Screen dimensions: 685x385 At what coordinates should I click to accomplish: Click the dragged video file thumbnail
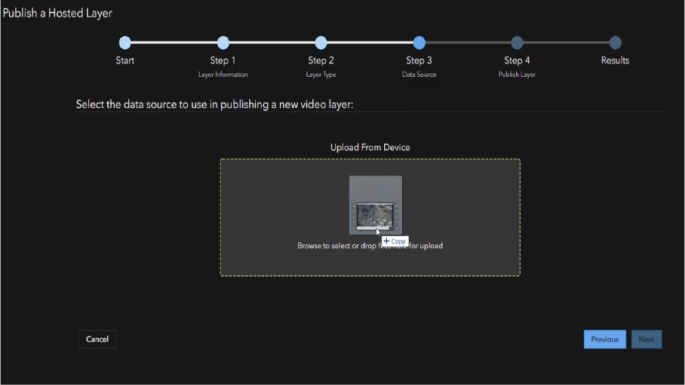tap(375, 205)
